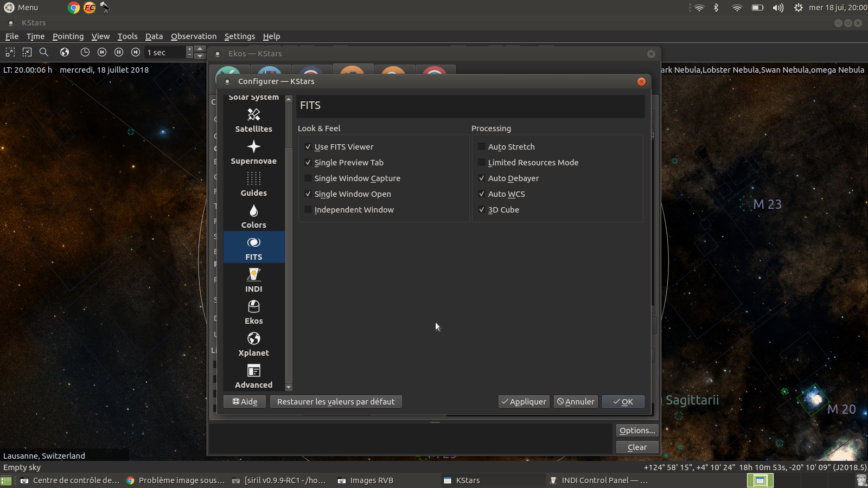
Task: Click the zoom icon with inward arrow
Action: click(27, 52)
